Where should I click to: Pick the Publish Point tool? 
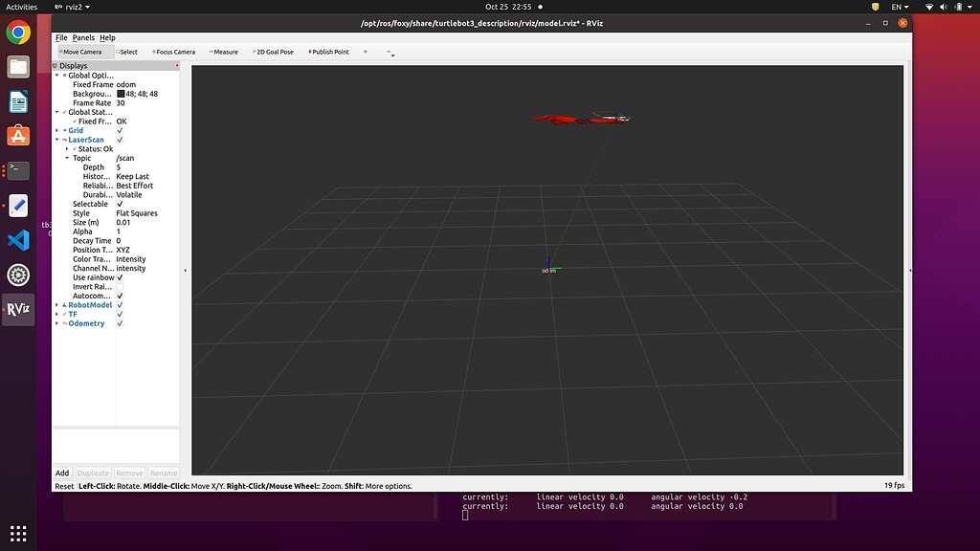coord(329,52)
